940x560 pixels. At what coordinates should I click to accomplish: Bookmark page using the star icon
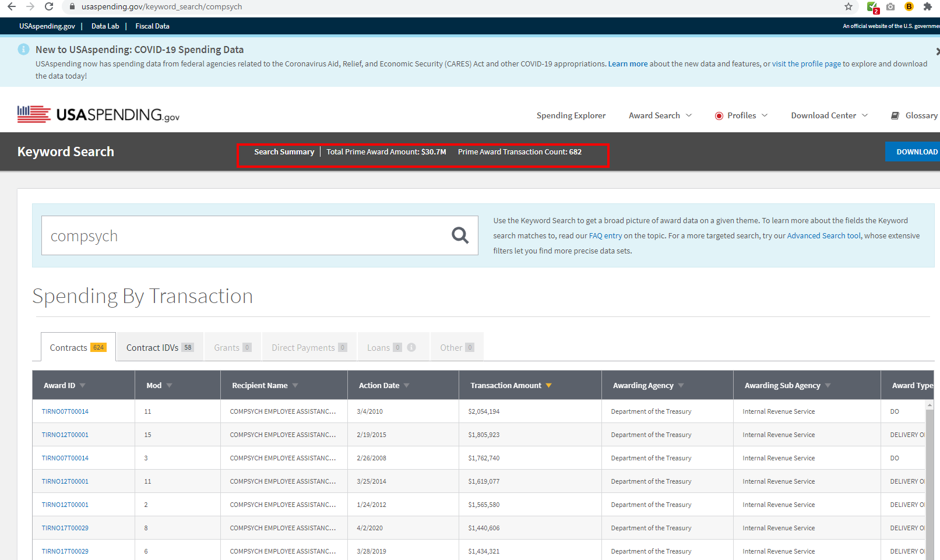[x=849, y=7]
